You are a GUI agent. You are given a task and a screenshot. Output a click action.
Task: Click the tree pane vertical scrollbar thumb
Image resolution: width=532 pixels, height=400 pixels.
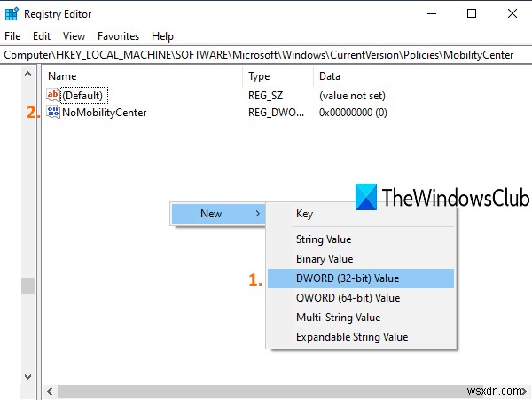[x=28, y=286]
